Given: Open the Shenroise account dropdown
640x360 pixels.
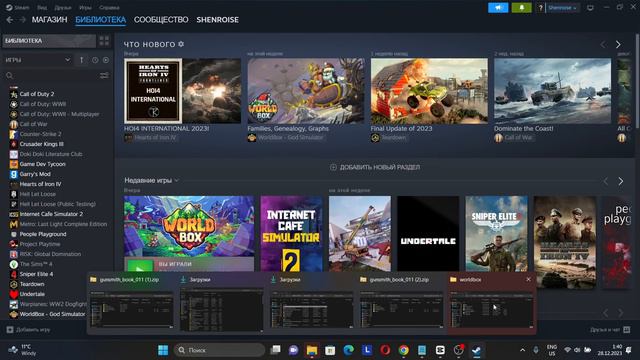Looking at the screenshot, I should coord(562,8).
